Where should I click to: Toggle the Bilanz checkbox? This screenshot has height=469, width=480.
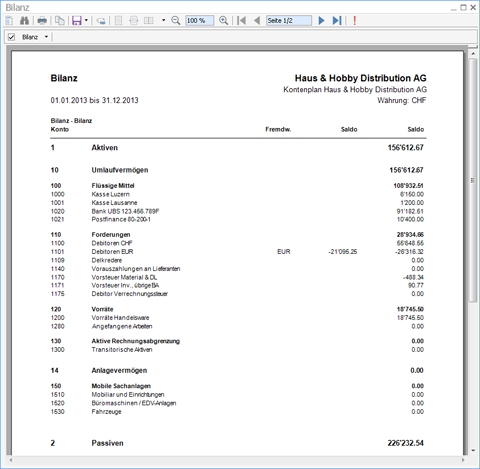(11, 37)
